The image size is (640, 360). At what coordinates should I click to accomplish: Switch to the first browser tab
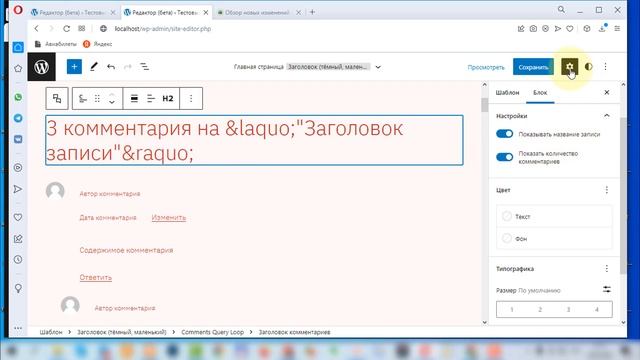click(73, 13)
